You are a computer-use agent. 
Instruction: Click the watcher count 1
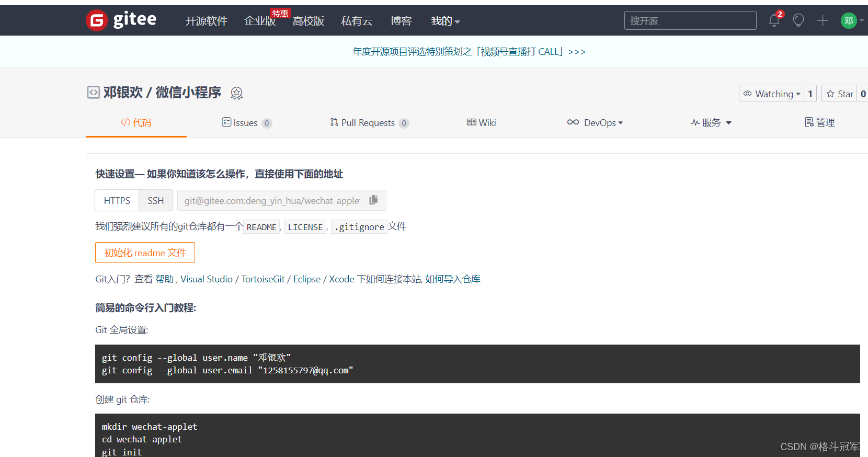coord(810,94)
